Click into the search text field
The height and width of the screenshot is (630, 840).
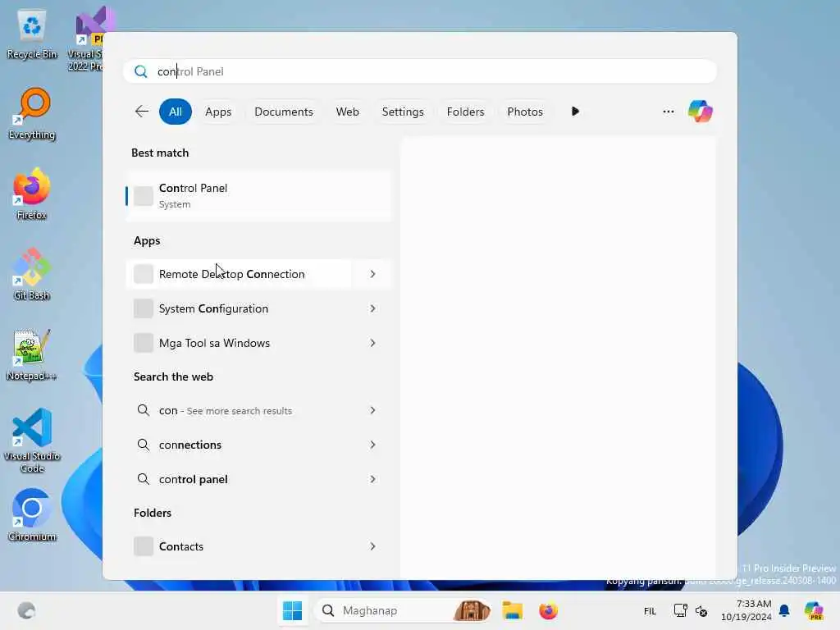pos(420,71)
